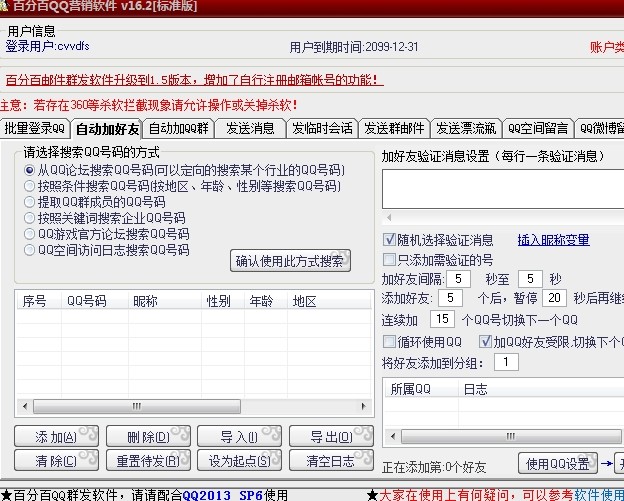Click the 添加好友 count field
This screenshot has width=624, height=501.
(x=450, y=298)
